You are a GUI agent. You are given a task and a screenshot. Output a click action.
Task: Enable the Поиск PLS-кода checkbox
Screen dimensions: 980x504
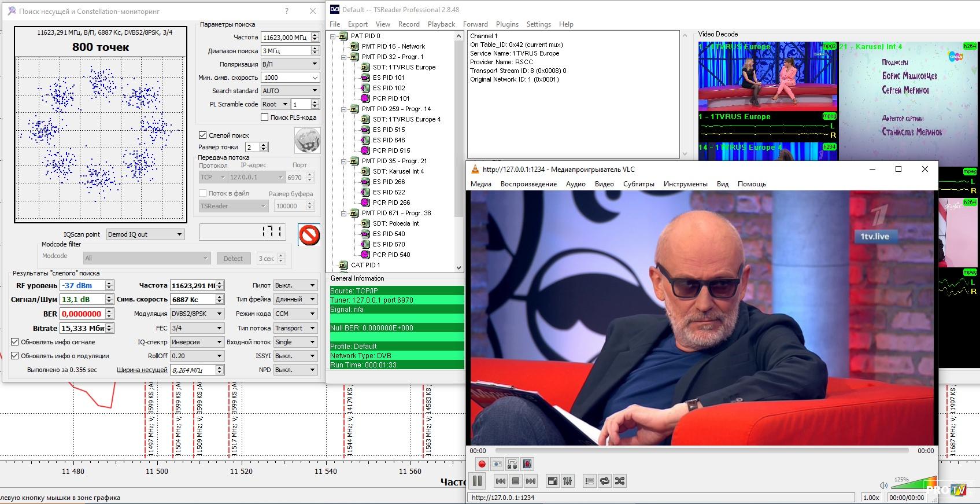point(265,117)
